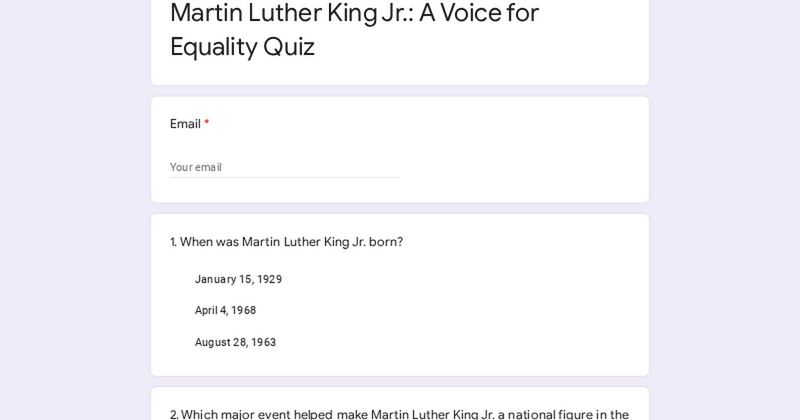
Task: Mark the 1963 date choice
Action: (x=235, y=342)
